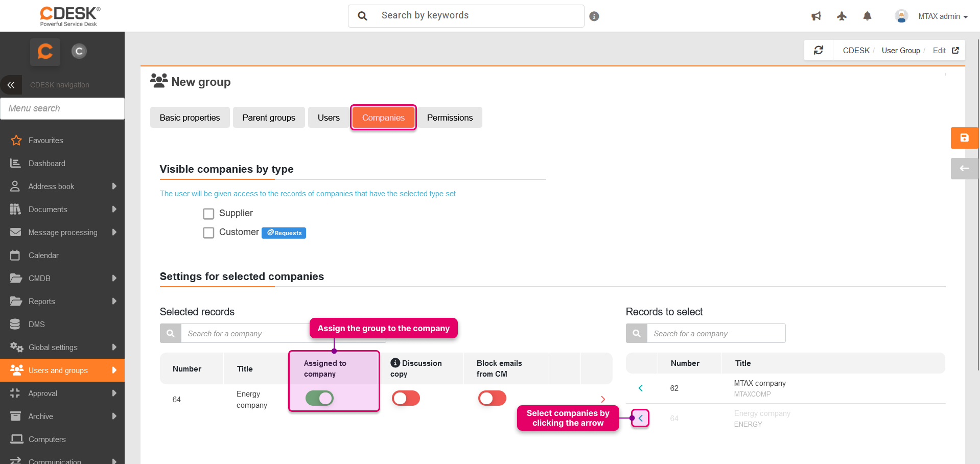Collapse sidebar with double-chevron icon

point(11,85)
